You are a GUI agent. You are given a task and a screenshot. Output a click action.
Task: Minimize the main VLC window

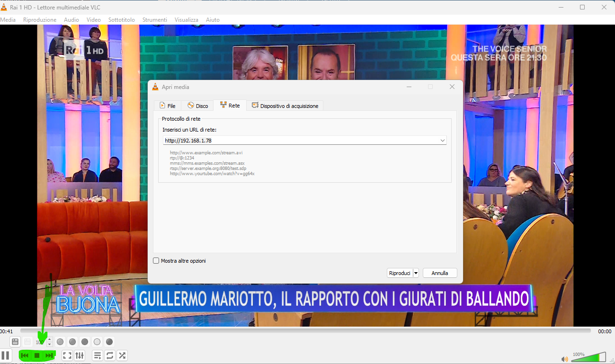click(561, 7)
